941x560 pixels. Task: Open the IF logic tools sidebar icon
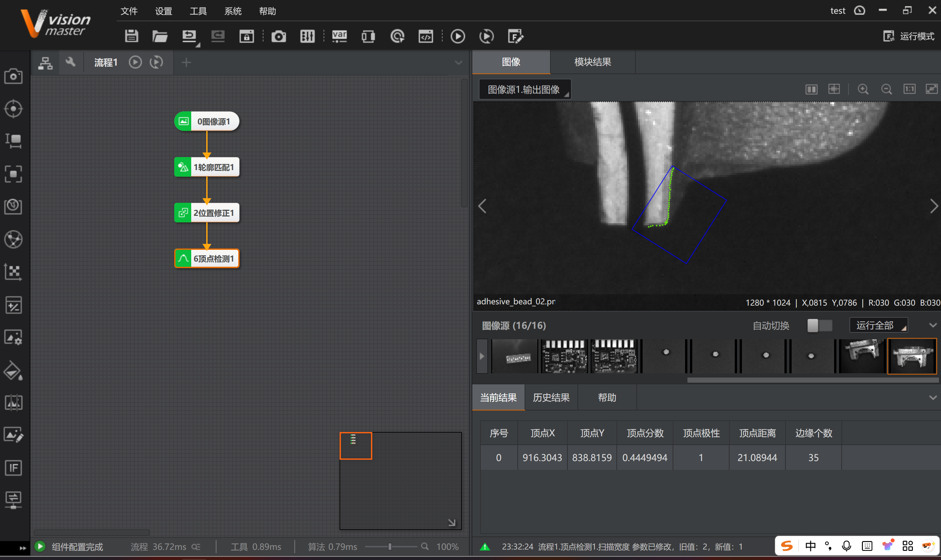click(13, 468)
